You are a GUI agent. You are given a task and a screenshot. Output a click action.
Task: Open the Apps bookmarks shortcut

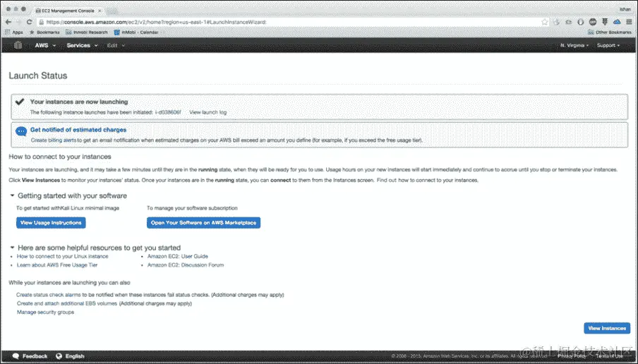(14, 32)
